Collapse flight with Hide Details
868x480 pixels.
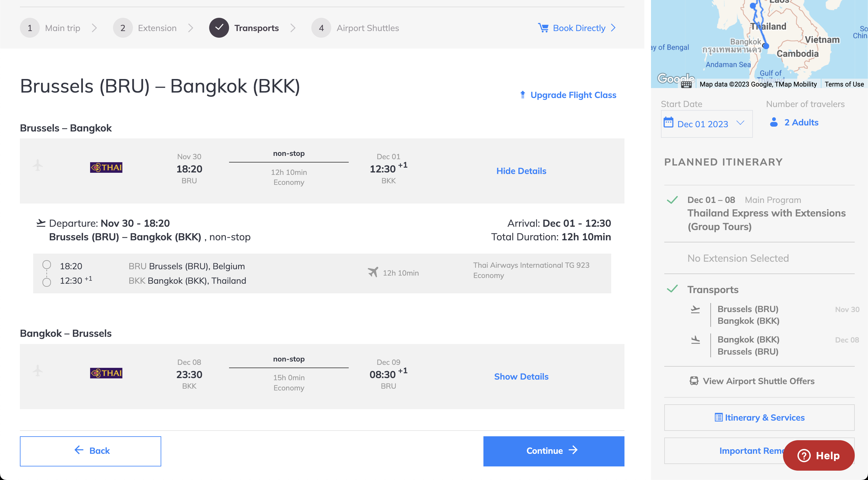[x=521, y=171]
